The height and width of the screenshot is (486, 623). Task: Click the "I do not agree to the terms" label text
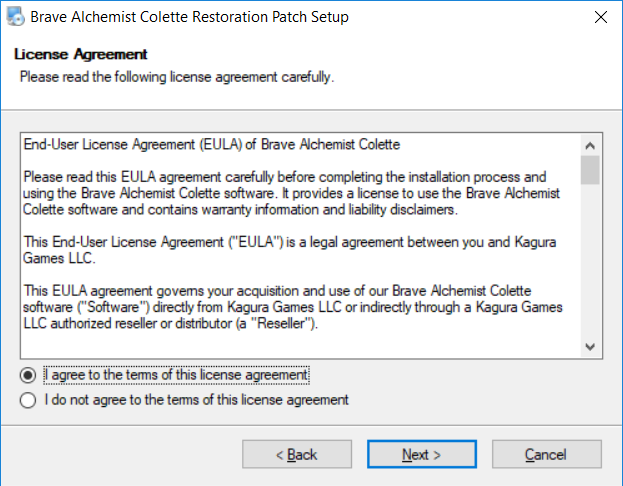pyautogui.click(x=197, y=400)
